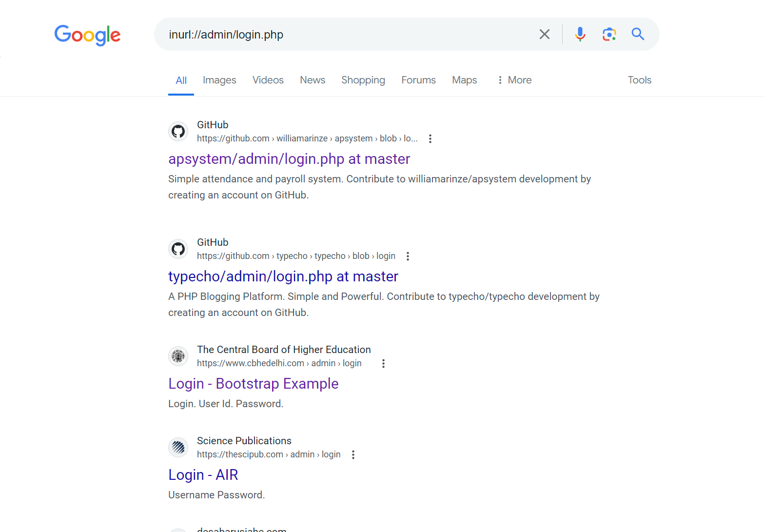Click 'Login. User Id. Password.' snippet text
This screenshot has height=532, width=765.
(226, 404)
